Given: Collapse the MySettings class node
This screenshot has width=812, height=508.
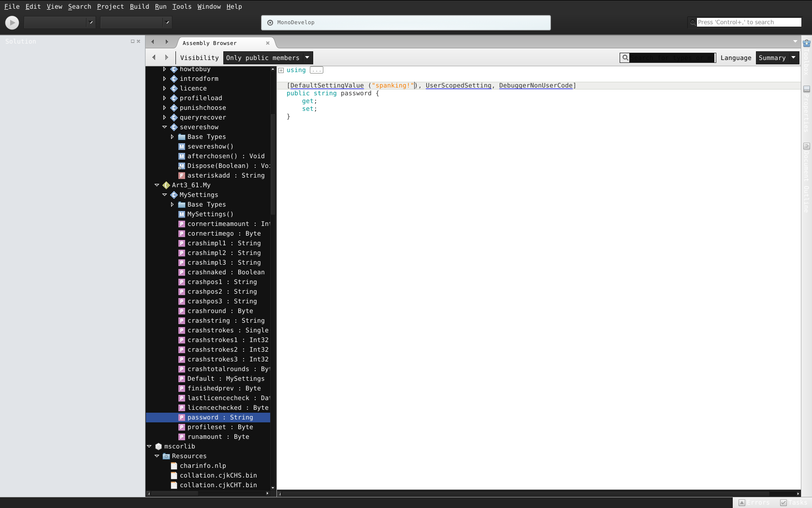Looking at the screenshot, I should coord(164,195).
